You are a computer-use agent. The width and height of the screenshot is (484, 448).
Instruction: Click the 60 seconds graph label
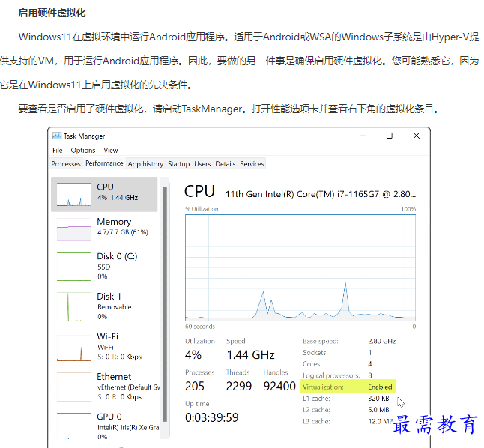[x=200, y=327]
